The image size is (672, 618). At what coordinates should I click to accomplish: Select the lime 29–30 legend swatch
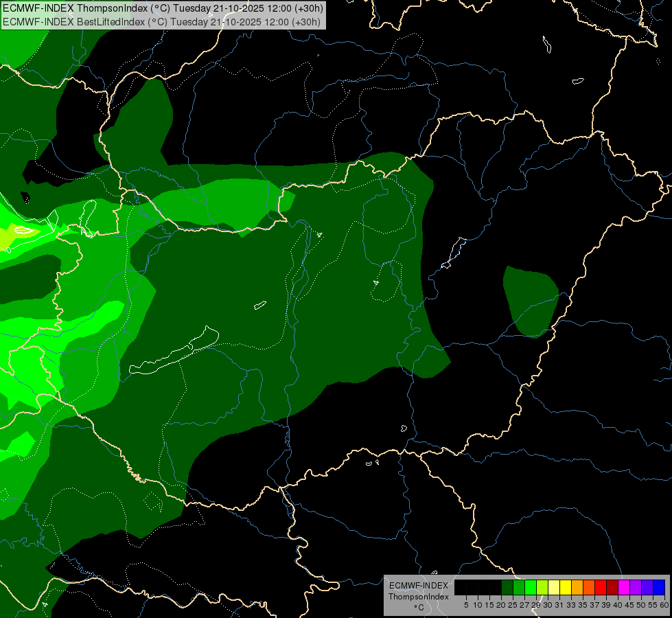(542, 587)
